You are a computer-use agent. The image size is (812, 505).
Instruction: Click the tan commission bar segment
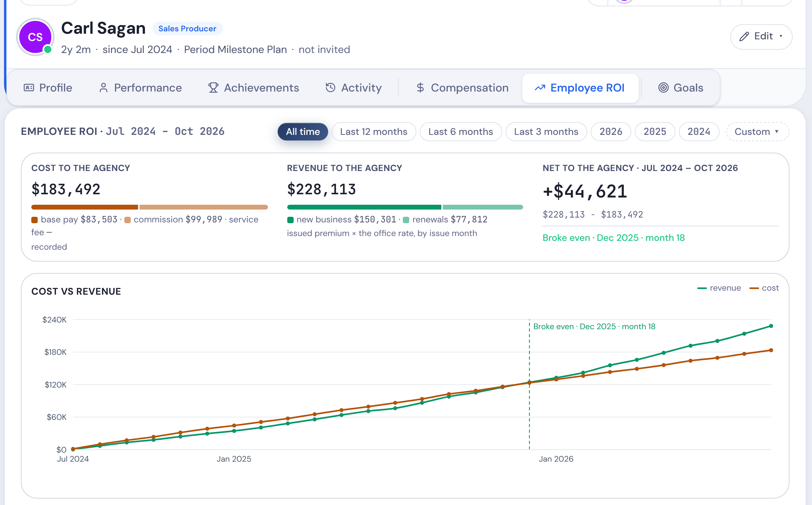[x=204, y=207]
